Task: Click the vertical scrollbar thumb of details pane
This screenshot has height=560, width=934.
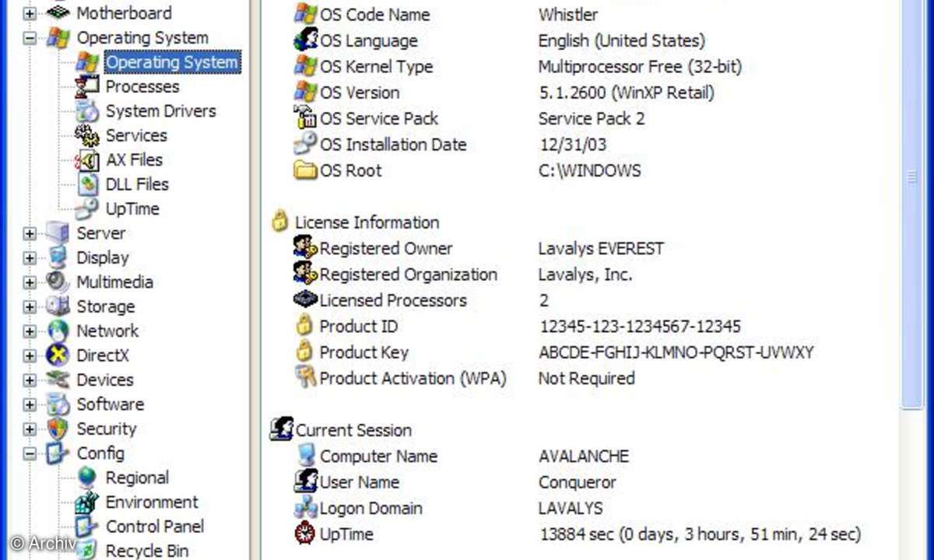Action: (x=911, y=202)
